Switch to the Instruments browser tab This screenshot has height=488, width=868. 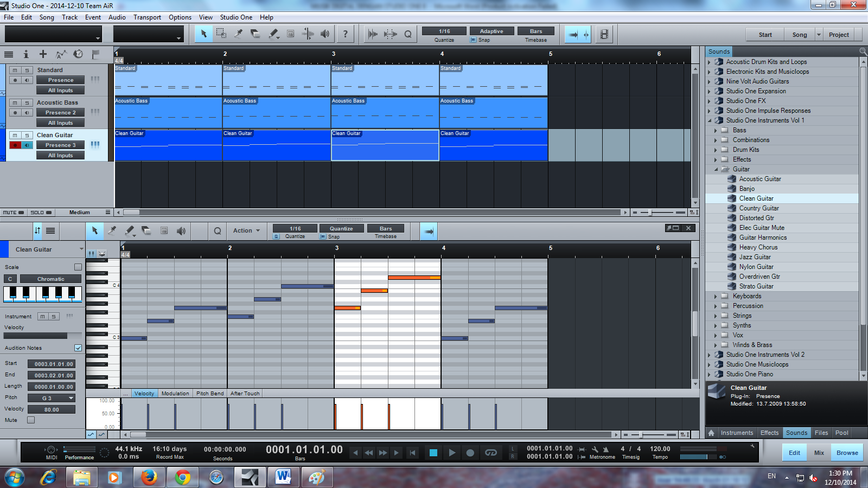[x=737, y=433]
